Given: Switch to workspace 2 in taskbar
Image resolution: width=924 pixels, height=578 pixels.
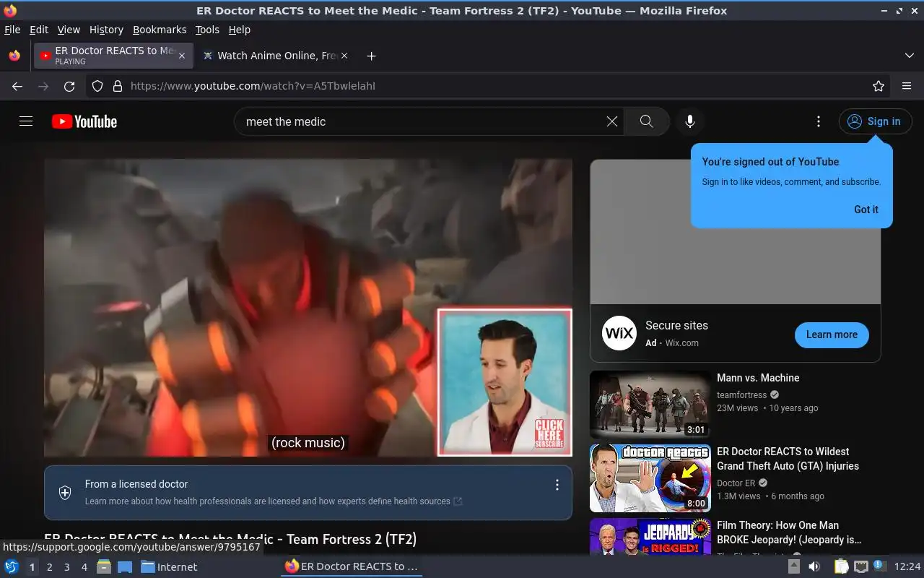Looking at the screenshot, I should point(50,567).
